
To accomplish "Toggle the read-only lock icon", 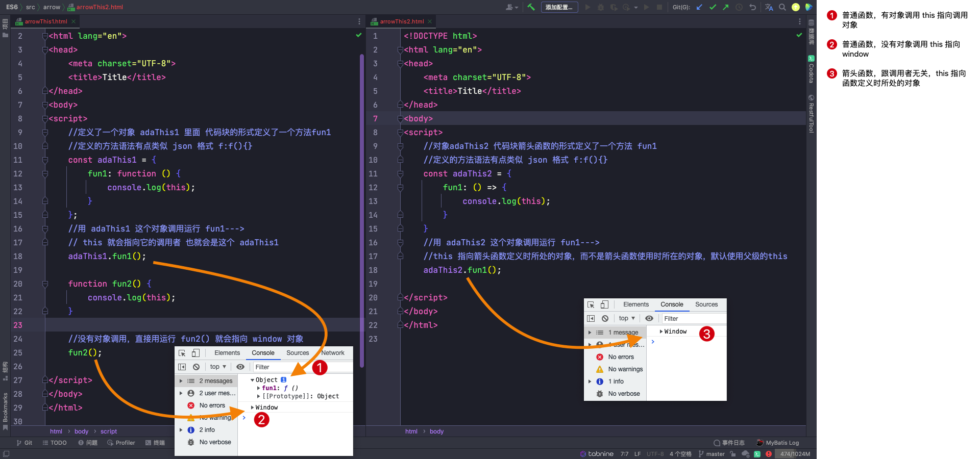I will click(x=733, y=454).
